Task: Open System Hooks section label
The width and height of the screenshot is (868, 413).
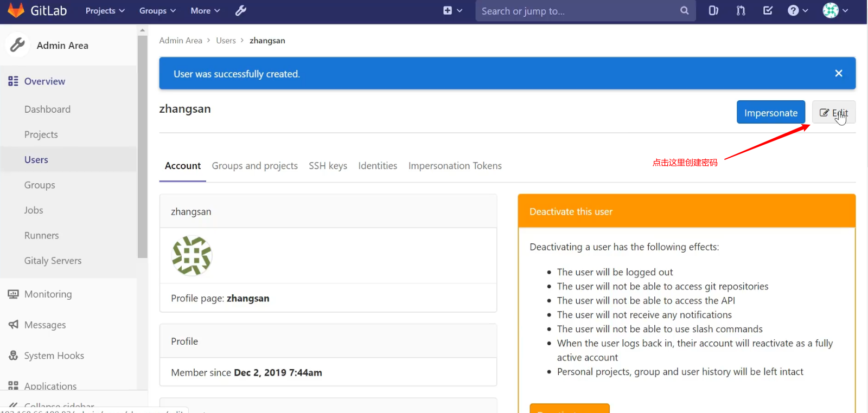Action: [54, 356]
